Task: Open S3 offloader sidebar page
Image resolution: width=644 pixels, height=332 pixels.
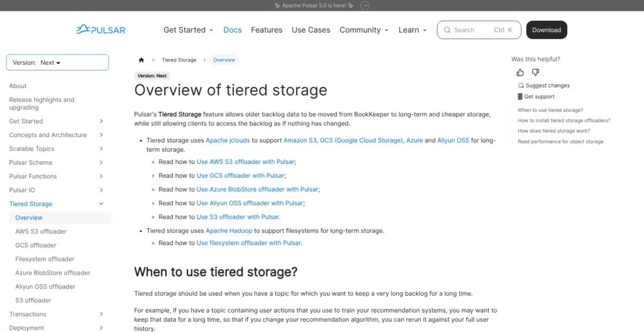Action: click(x=33, y=301)
